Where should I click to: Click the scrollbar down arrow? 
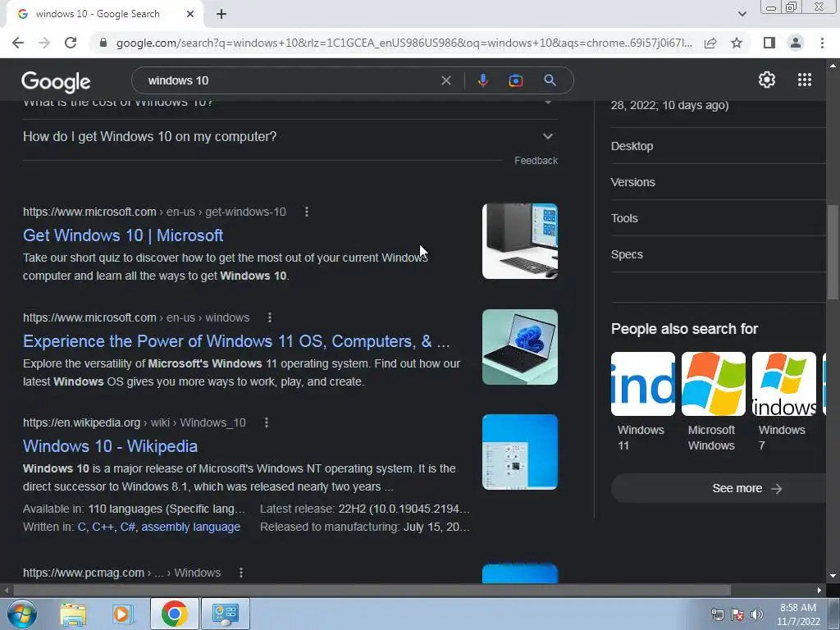(x=833, y=576)
